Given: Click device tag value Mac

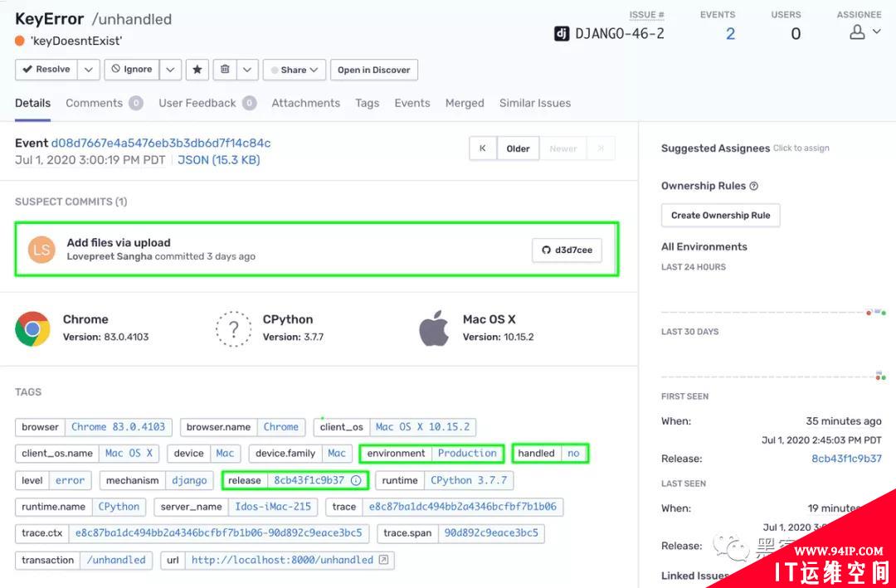Looking at the screenshot, I should point(225,453).
